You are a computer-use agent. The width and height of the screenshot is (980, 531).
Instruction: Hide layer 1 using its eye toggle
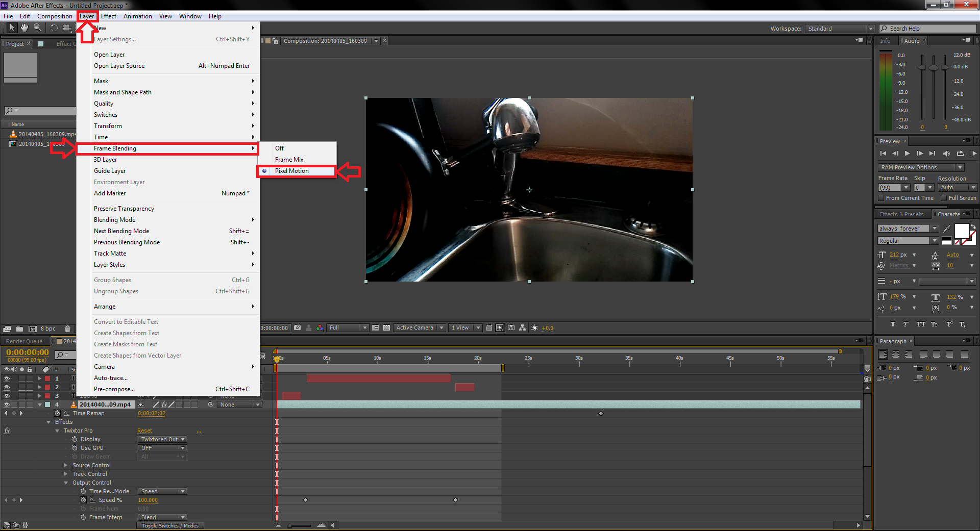click(x=7, y=378)
